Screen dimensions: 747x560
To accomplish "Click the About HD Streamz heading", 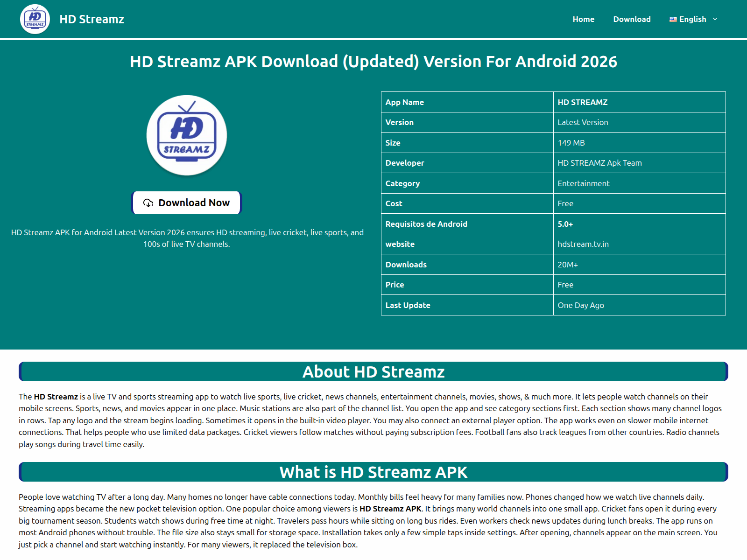I will tap(373, 371).
